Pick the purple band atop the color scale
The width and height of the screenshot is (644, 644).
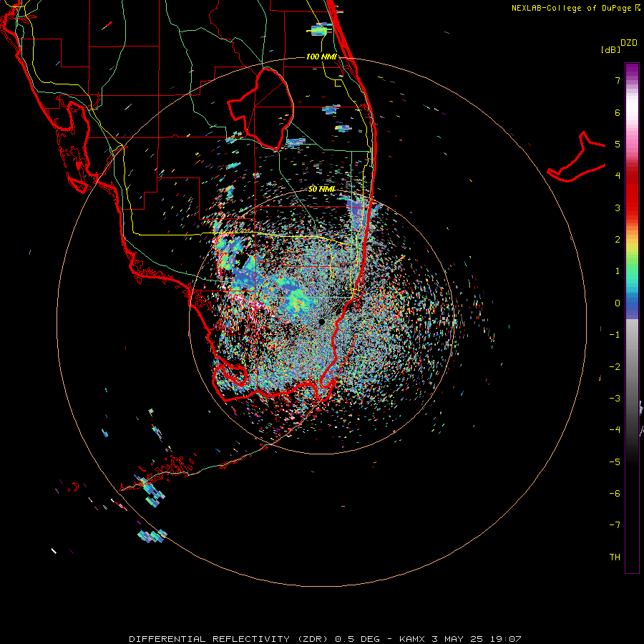point(632,71)
